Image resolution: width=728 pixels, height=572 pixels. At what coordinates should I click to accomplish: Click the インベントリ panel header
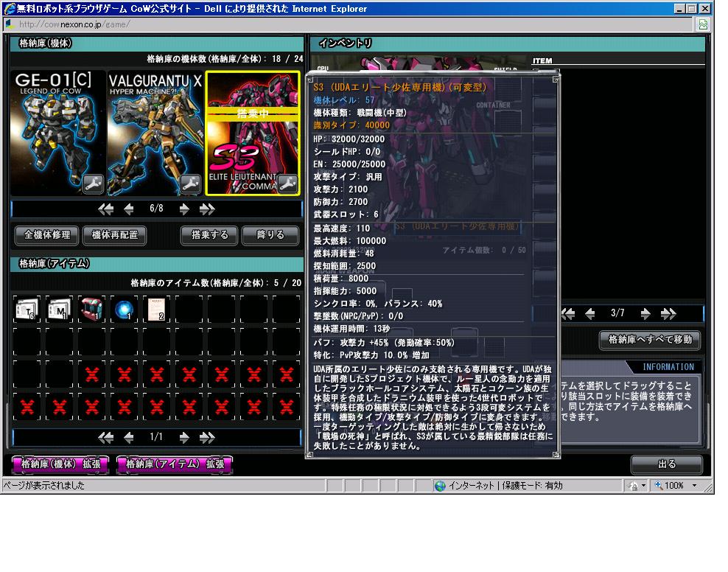pyautogui.click(x=508, y=43)
